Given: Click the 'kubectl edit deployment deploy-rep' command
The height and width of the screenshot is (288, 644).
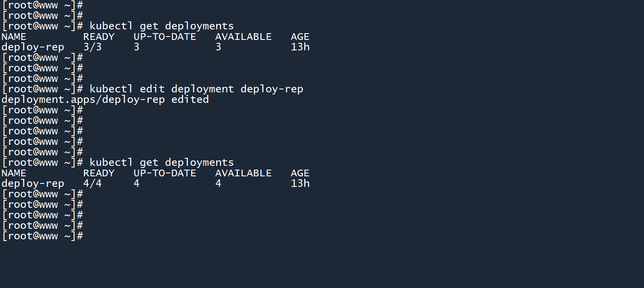Looking at the screenshot, I should coord(196,89).
